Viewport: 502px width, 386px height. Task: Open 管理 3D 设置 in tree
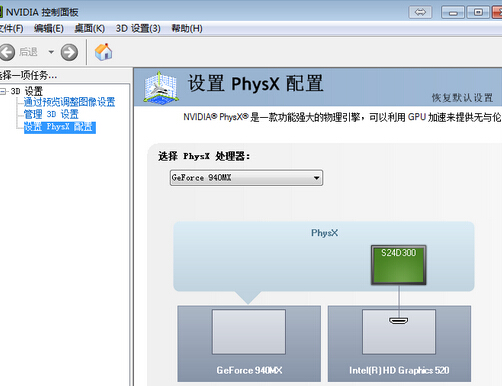[x=51, y=114]
